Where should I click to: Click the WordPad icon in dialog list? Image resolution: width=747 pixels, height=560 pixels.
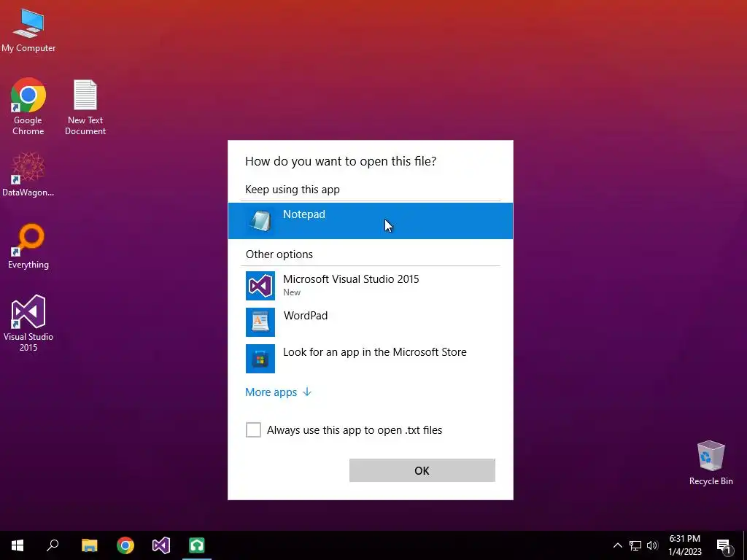pyautogui.click(x=260, y=322)
